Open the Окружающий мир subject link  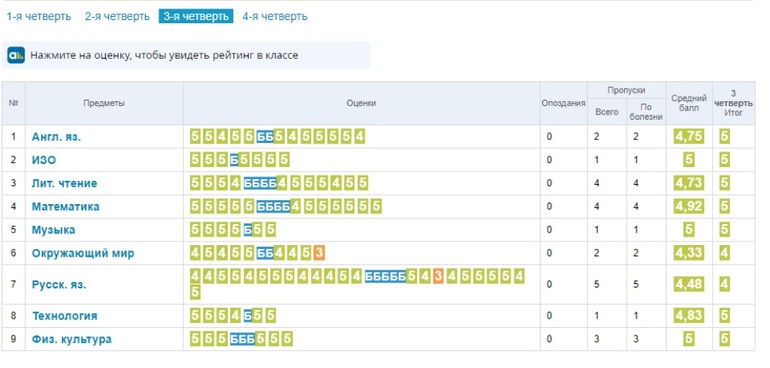point(83,254)
